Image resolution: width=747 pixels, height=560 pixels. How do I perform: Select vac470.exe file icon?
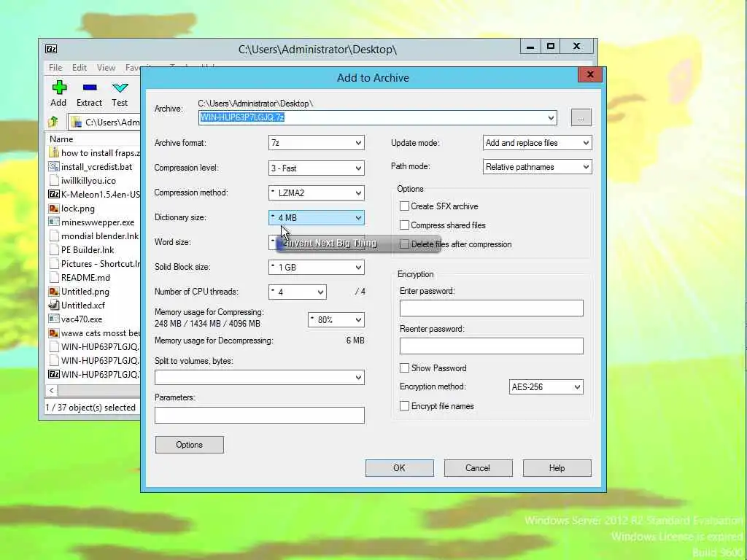(54, 319)
